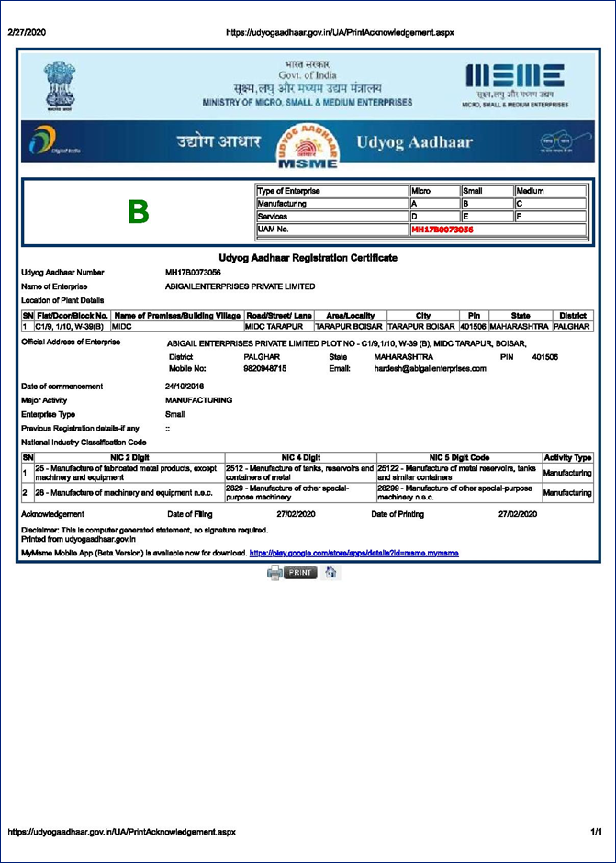Click the 'Type of Enterprise' table header cell
The image size is (616, 863).
point(332,191)
